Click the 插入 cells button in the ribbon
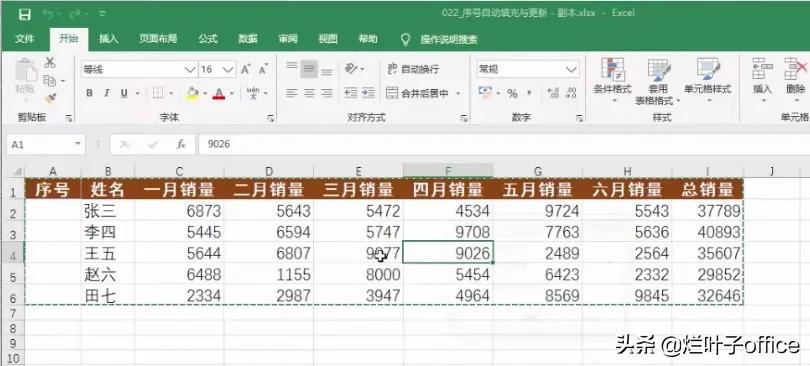This screenshot has width=810, height=366. tap(762, 79)
